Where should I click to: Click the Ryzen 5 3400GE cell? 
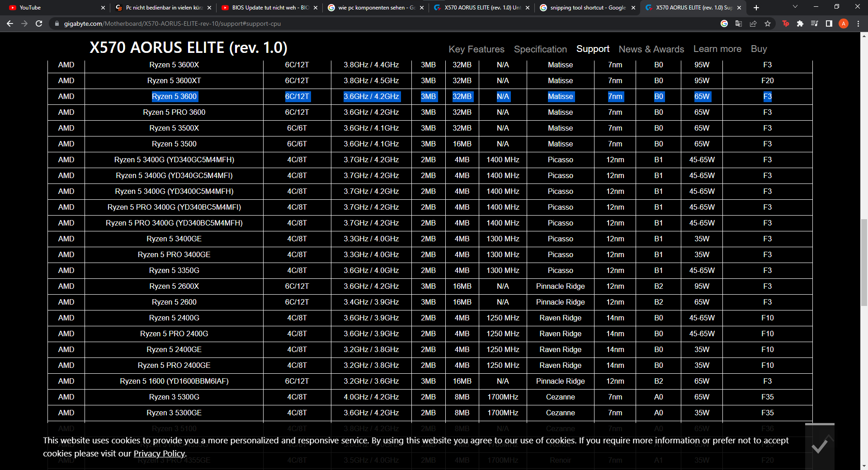174,239
